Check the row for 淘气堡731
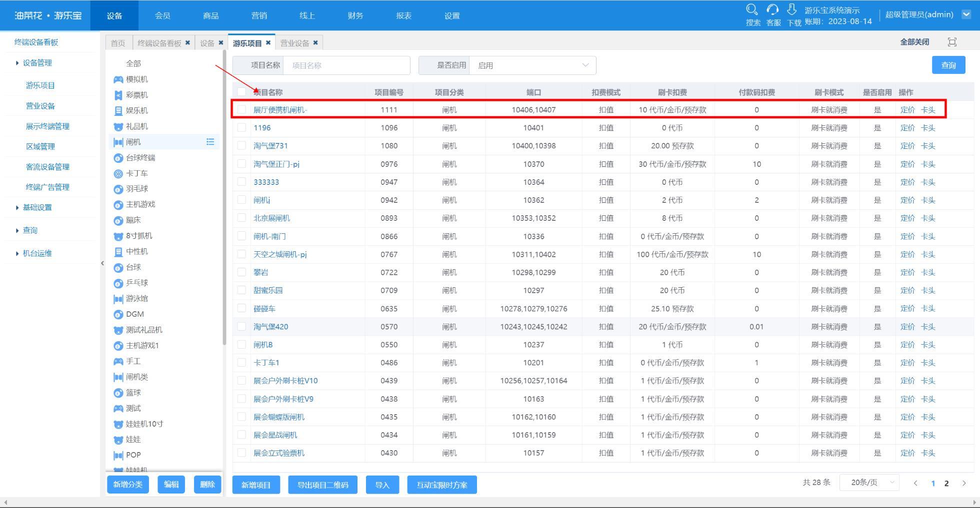The width and height of the screenshot is (980, 508). (241, 145)
